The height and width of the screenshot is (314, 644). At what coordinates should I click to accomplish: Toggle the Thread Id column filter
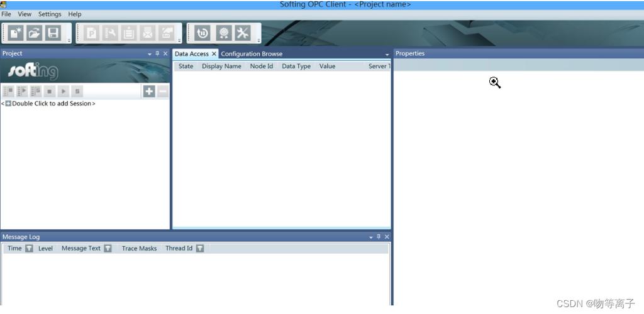click(x=200, y=249)
